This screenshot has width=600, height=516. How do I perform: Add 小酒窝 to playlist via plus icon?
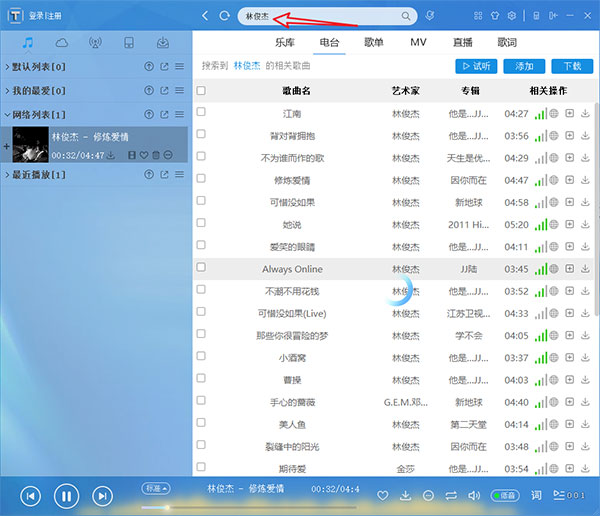[570, 358]
